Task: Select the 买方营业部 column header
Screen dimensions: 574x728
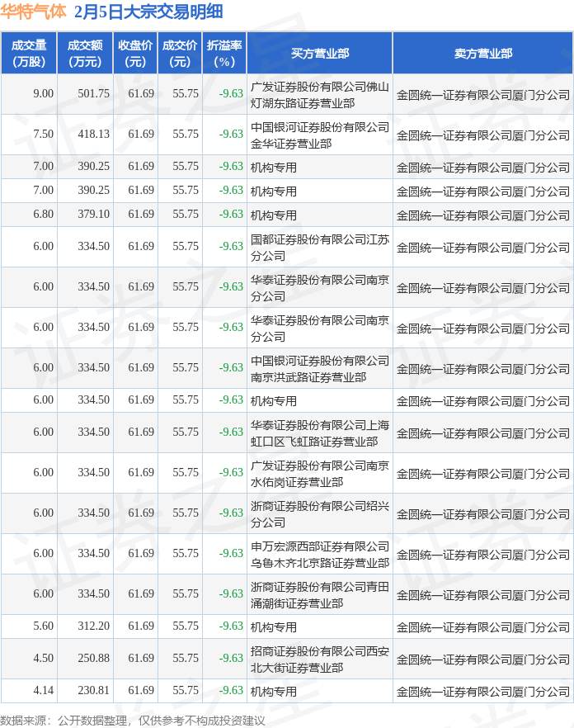Action: 320,54
